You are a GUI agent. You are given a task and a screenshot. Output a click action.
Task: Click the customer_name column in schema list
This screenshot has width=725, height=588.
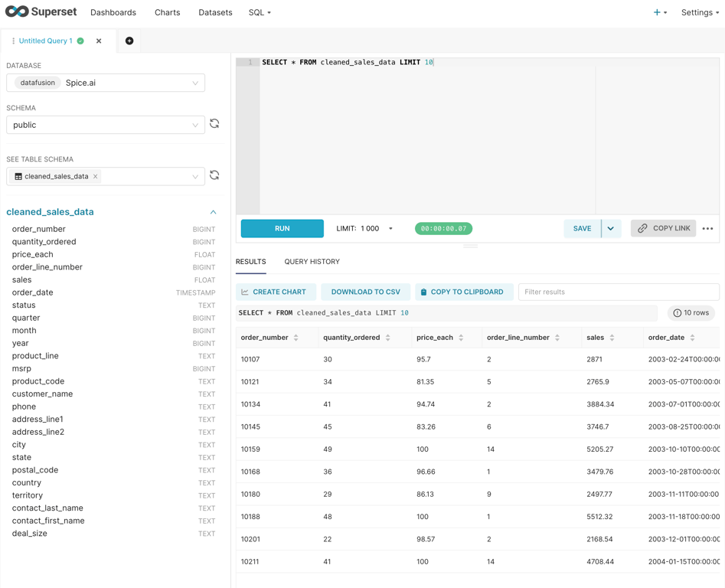pos(43,394)
